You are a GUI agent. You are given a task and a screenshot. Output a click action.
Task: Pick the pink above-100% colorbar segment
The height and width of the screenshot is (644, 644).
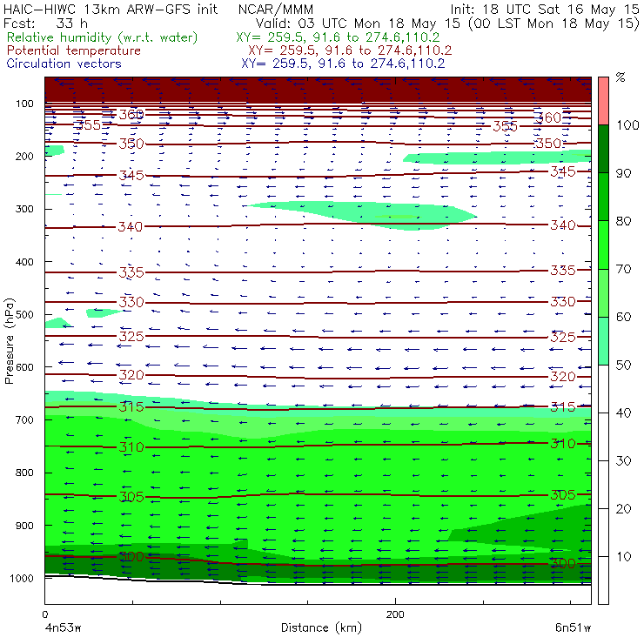coord(603,101)
